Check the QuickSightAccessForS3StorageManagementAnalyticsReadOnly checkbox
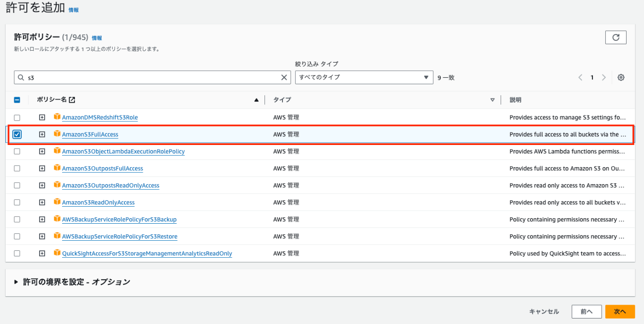The height and width of the screenshot is (324, 644). pyautogui.click(x=17, y=254)
